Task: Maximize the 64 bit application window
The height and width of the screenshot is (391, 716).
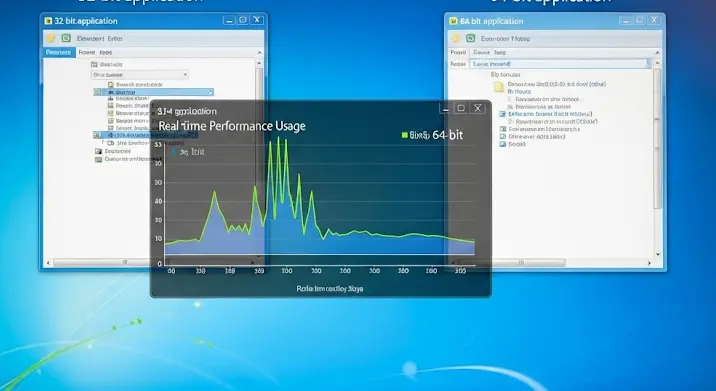Action: click(640, 20)
